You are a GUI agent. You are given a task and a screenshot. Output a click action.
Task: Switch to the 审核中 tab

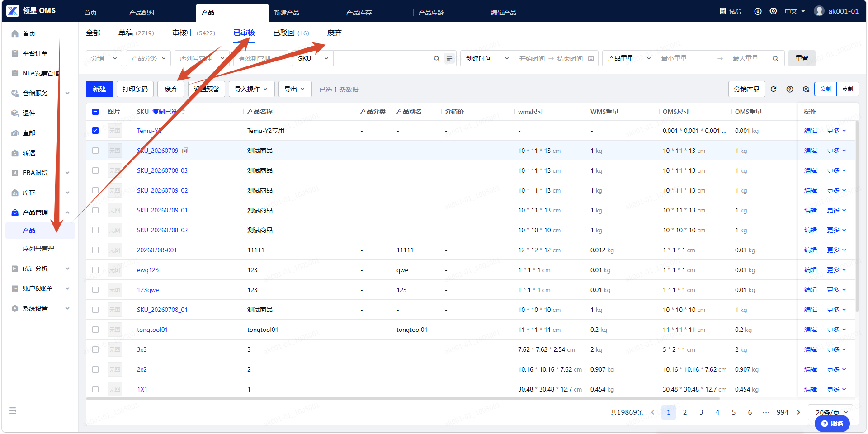coord(193,33)
